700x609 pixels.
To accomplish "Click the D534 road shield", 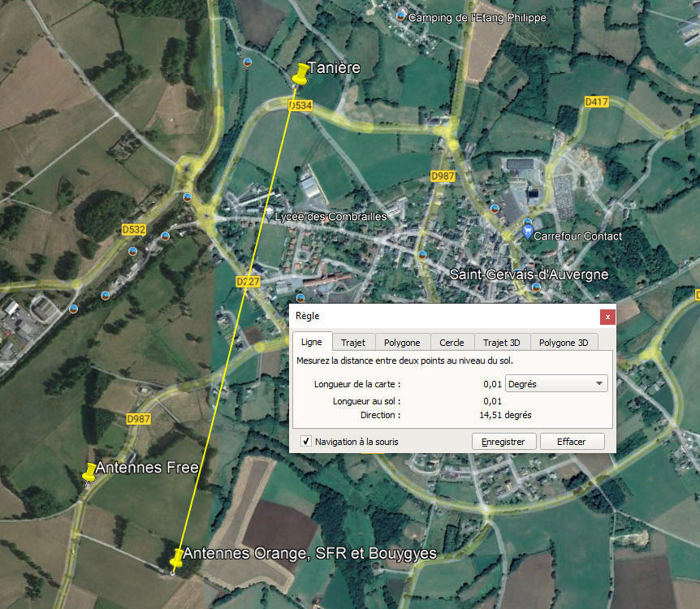I will [x=300, y=106].
